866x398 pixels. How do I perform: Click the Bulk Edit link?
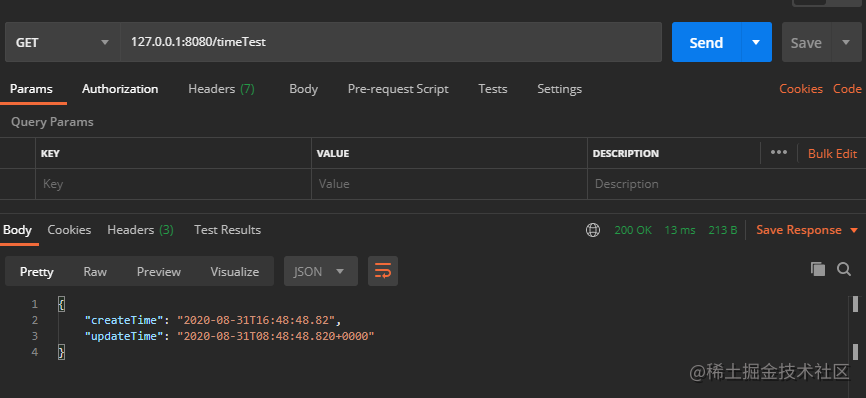(832, 153)
